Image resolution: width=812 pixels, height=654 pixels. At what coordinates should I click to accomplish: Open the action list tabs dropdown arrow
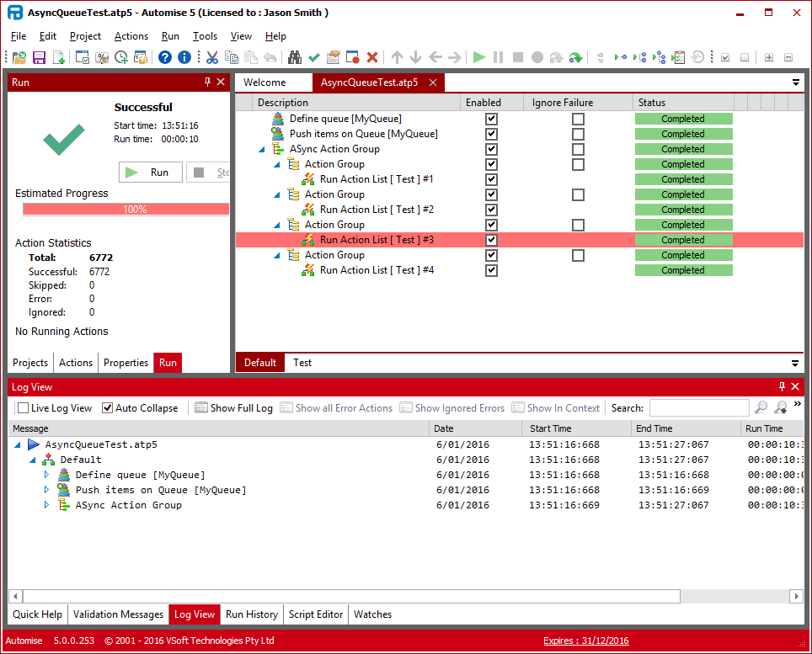[x=795, y=364]
